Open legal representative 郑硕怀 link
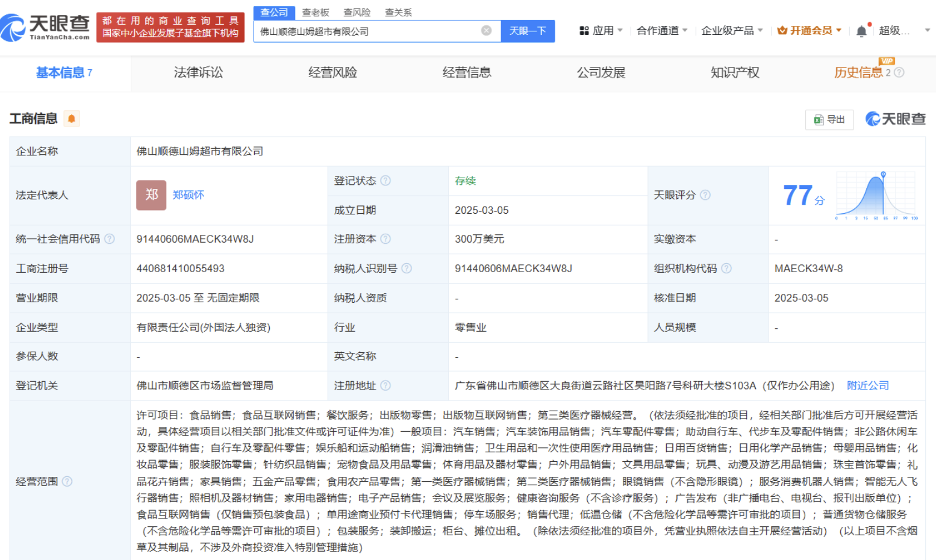936x560 pixels. tap(189, 195)
